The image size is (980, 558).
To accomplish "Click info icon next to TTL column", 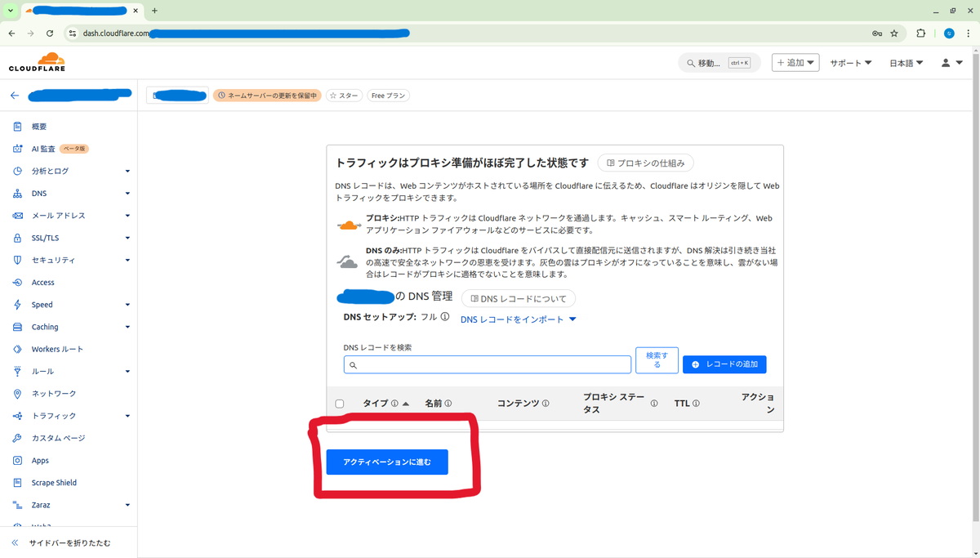I will 696,404.
